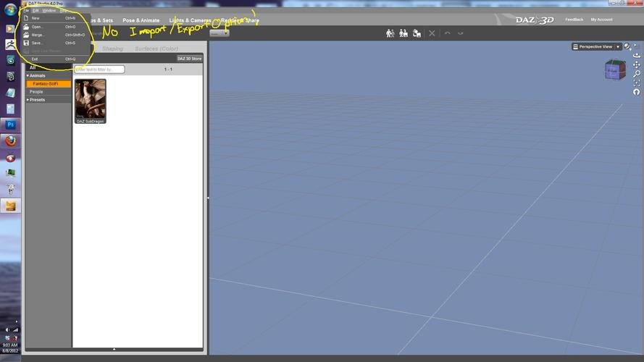
Task: Click the second figures icon in toolbar
Action: (403, 33)
